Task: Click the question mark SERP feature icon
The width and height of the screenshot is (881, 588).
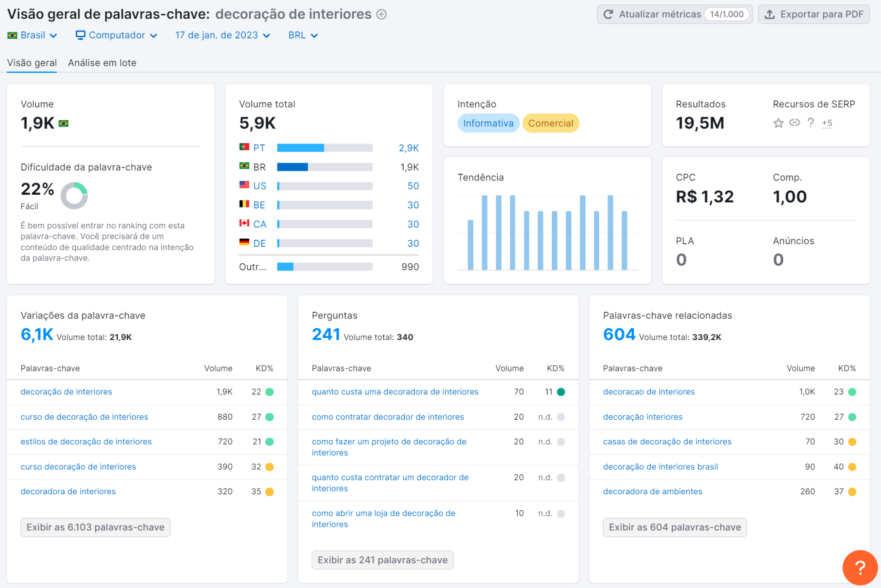Action: point(810,123)
